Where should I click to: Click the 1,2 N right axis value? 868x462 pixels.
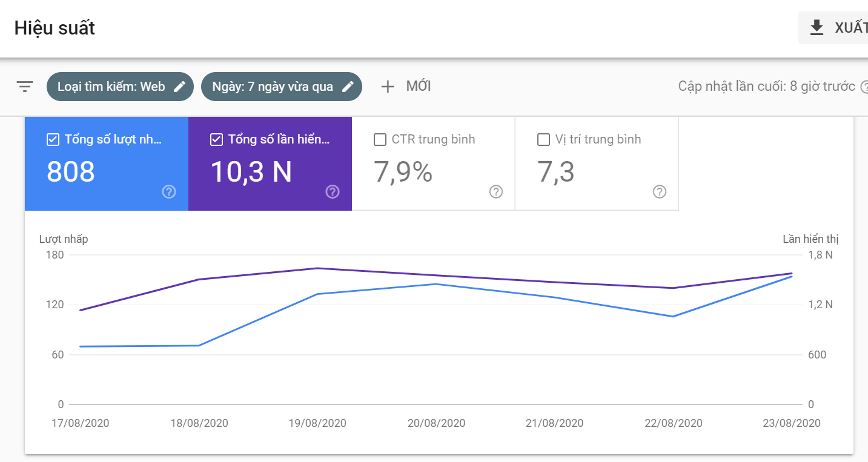click(821, 305)
